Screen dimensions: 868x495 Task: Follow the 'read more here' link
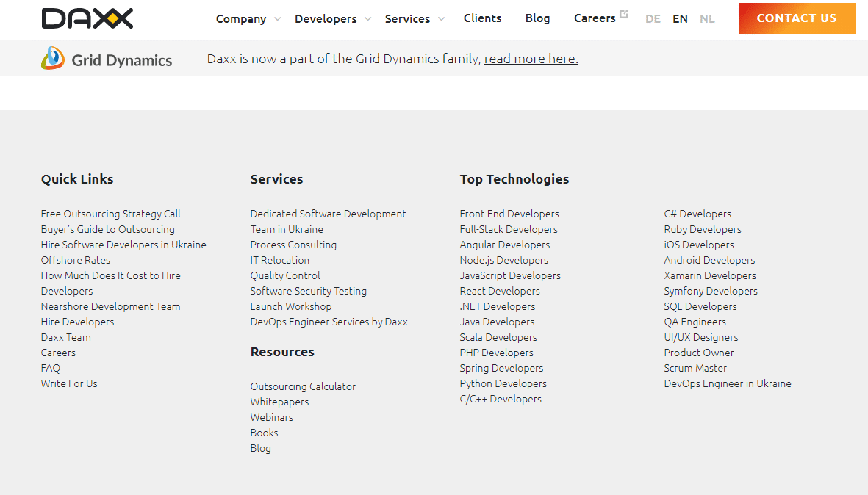531,59
